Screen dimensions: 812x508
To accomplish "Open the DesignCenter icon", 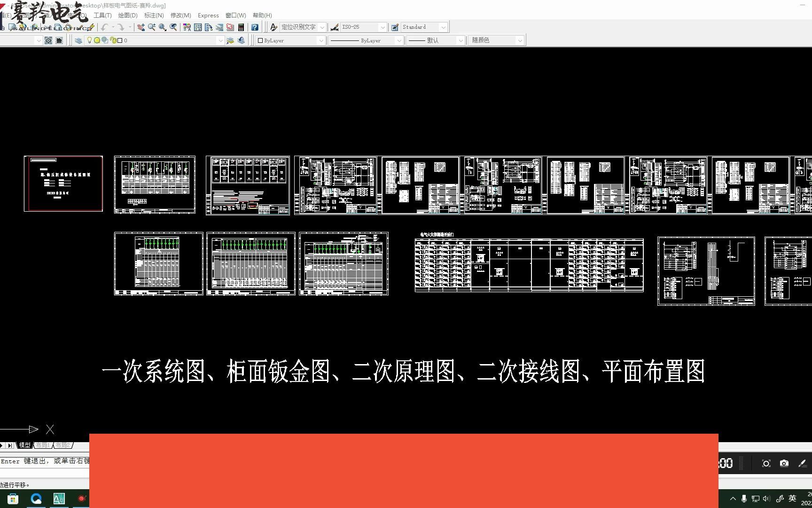I will [198, 27].
